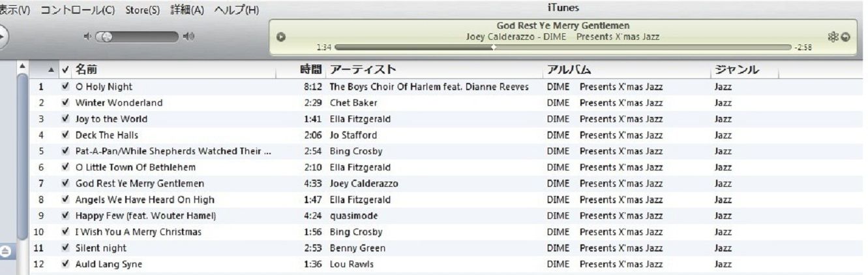Select the track Auld Lang Syne

click(109, 265)
